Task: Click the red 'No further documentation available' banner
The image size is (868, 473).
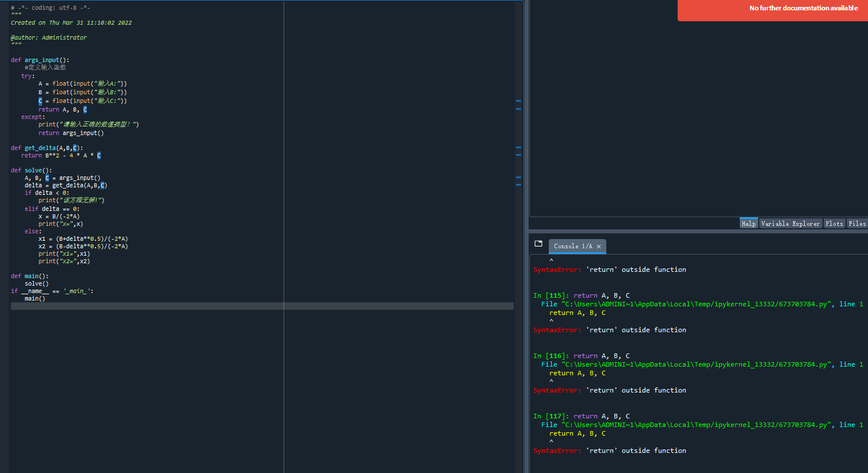Action: [773, 10]
